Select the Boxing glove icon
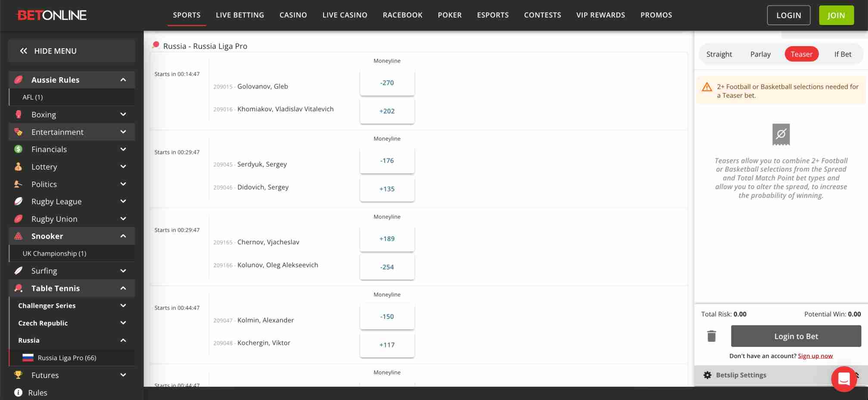The image size is (868, 400). [x=18, y=114]
